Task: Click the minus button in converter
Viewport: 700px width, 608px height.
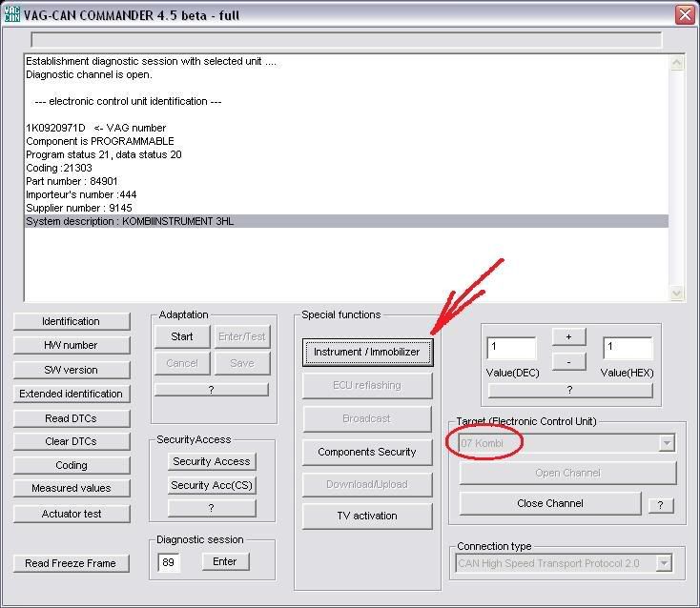Action: [568, 362]
